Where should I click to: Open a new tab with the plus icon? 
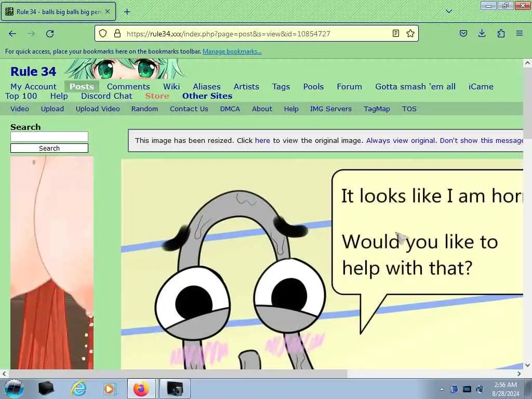(x=127, y=12)
